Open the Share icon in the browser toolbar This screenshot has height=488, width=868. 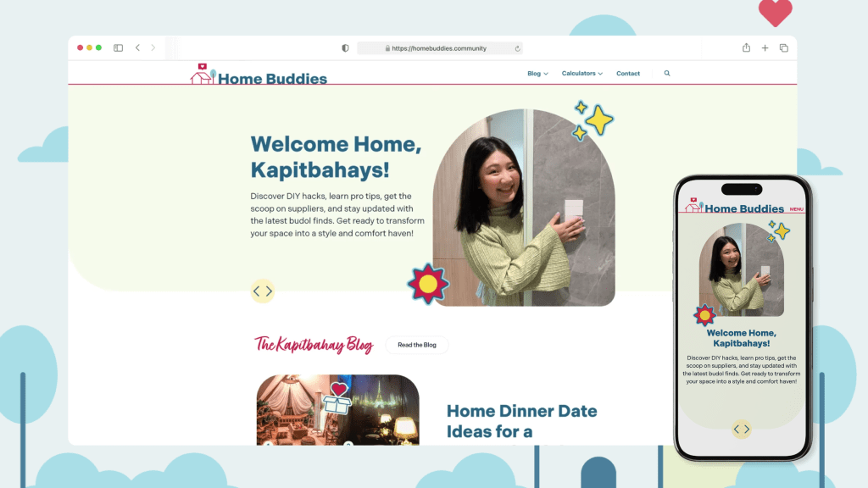click(x=746, y=47)
